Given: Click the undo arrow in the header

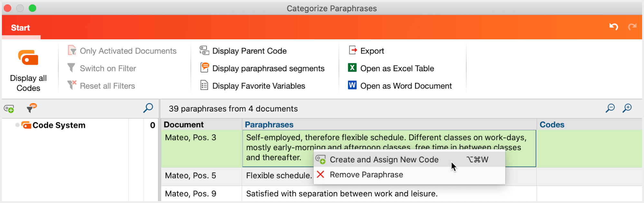Looking at the screenshot, I should (614, 27).
